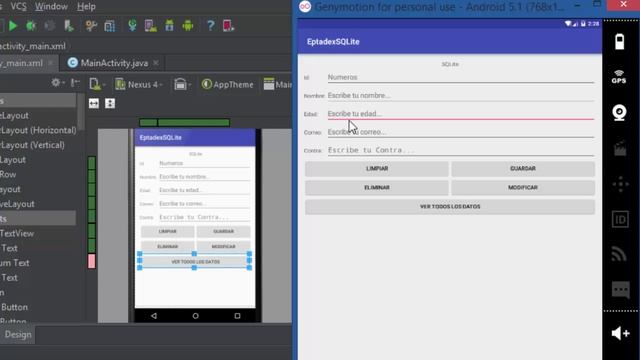The width and height of the screenshot is (640, 360).
Task: Open Genymotion network signal widget
Action: coord(619,254)
